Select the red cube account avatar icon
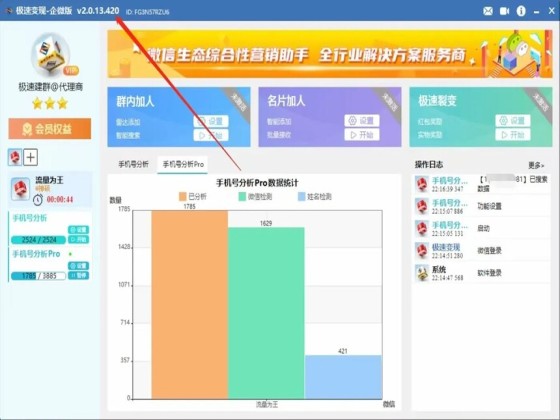 (15, 157)
